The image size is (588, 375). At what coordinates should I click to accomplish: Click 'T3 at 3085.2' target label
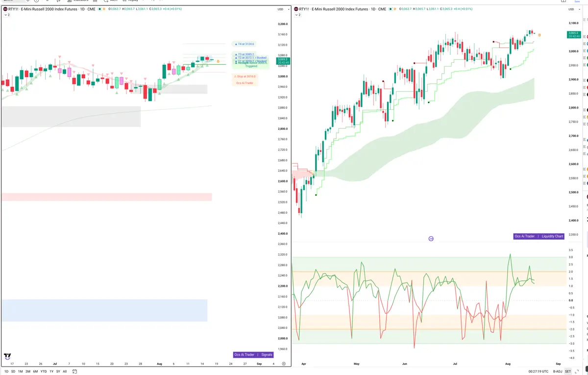pos(244,54)
